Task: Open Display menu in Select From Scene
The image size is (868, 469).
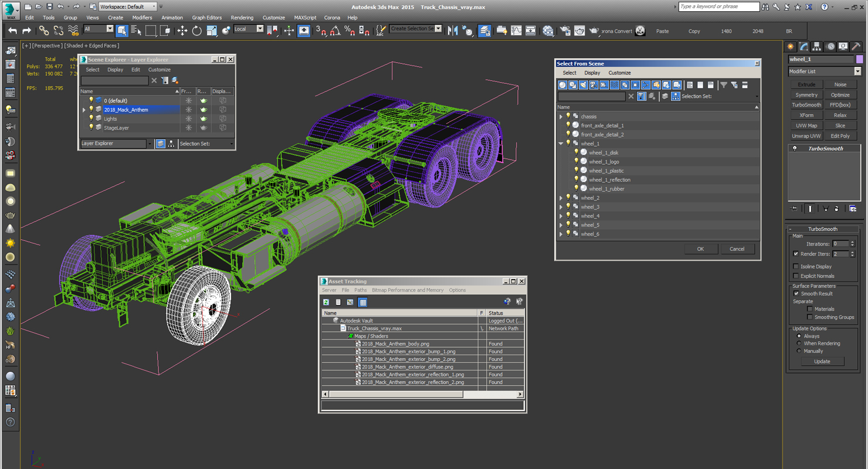Action: [592, 73]
